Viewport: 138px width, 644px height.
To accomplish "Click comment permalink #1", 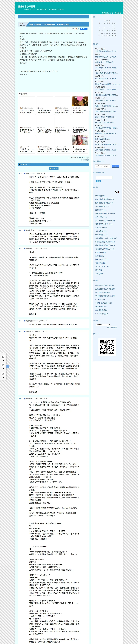I will click(x=20, y=173).
